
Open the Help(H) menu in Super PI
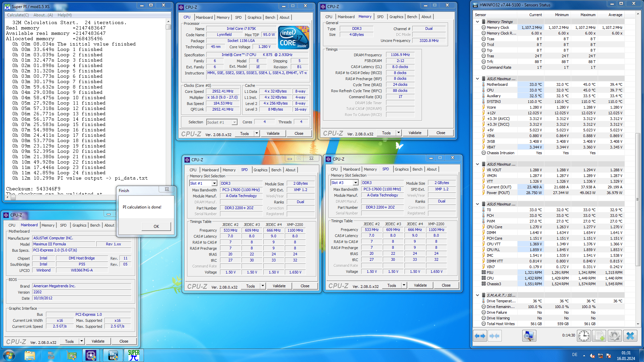64,15
